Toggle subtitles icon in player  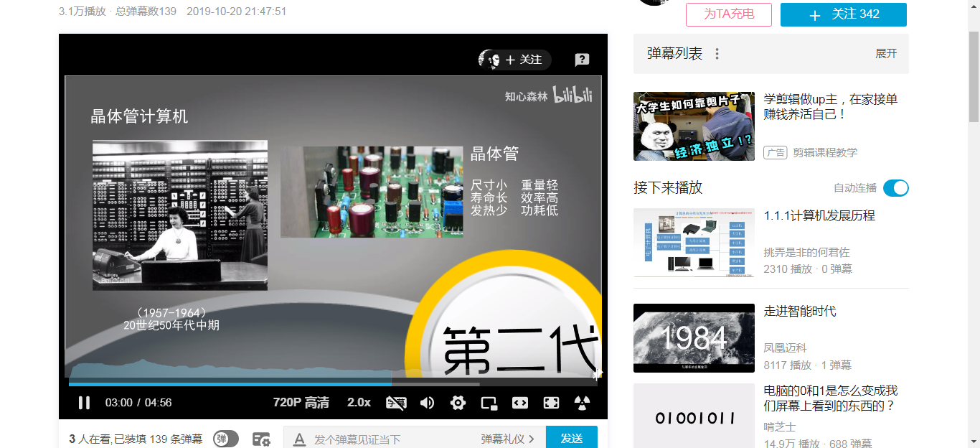(x=396, y=403)
